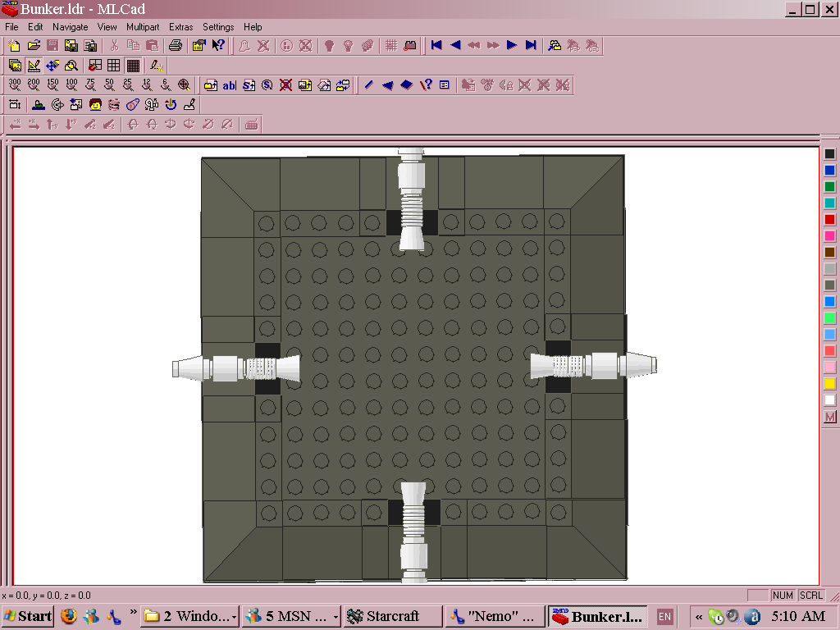Set zoom to 50 percent
This screenshot has width=840, height=630.
pyautogui.click(x=109, y=84)
